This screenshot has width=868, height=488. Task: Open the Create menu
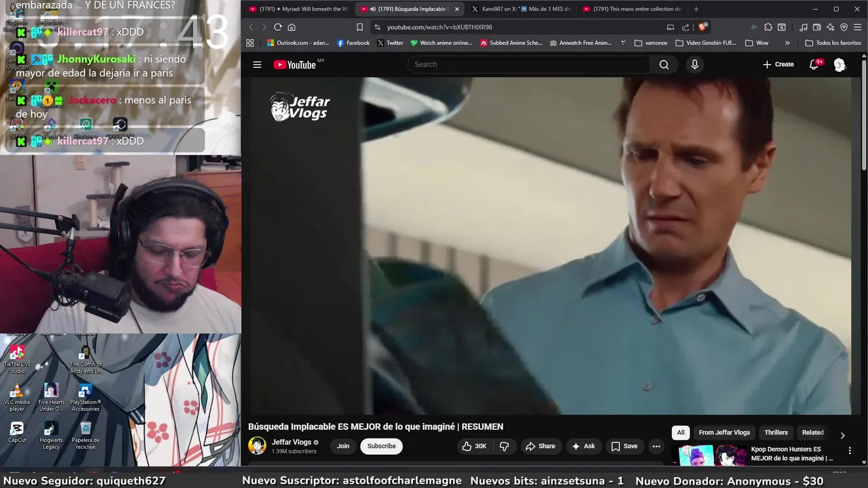pos(778,64)
